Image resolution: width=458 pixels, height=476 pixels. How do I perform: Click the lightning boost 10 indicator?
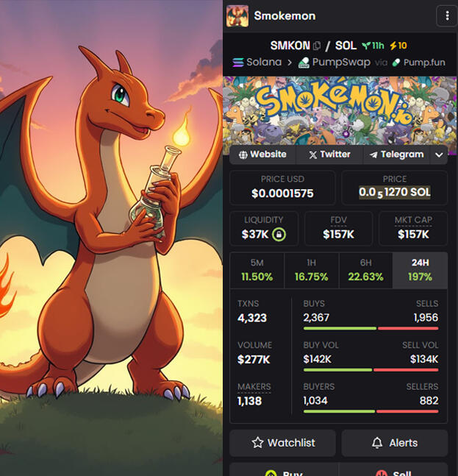[398, 46]
